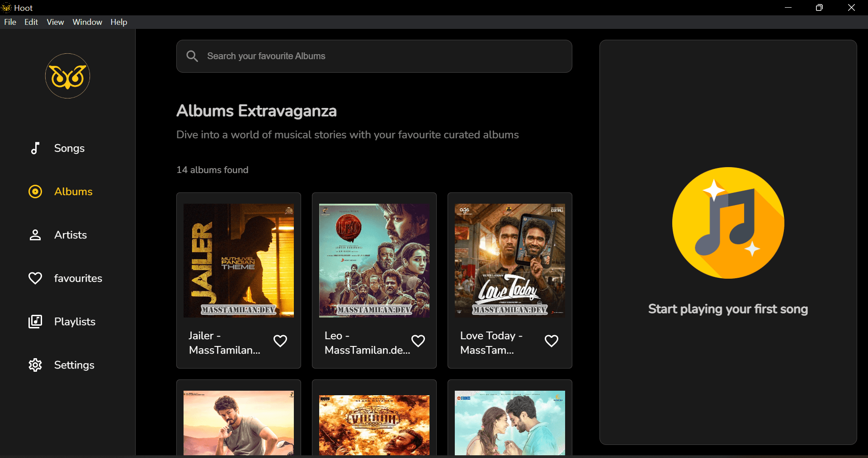Click the Hoot app icon in the title bar
868x458 pixels.
[x=6, y=8]
